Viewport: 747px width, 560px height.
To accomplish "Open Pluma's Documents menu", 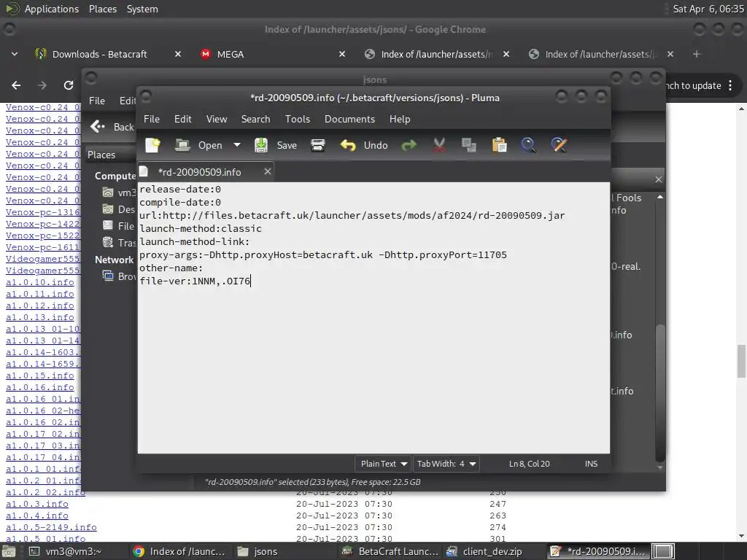I will [349, 119].
